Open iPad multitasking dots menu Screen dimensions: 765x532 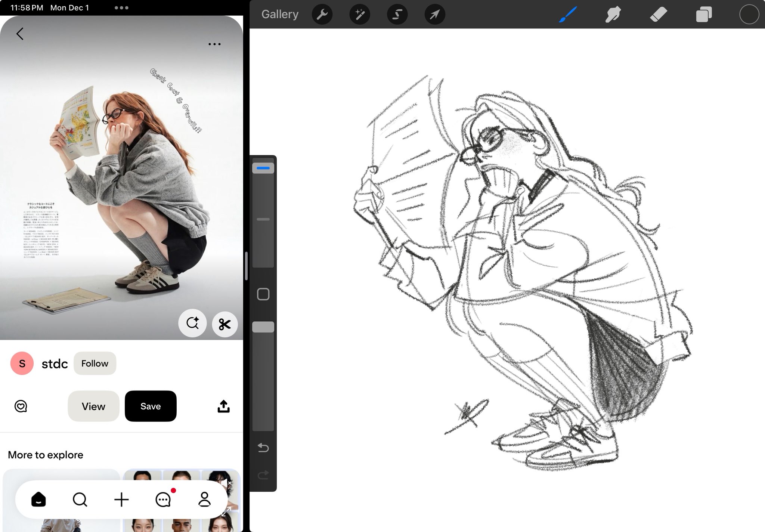pos(121,7)
